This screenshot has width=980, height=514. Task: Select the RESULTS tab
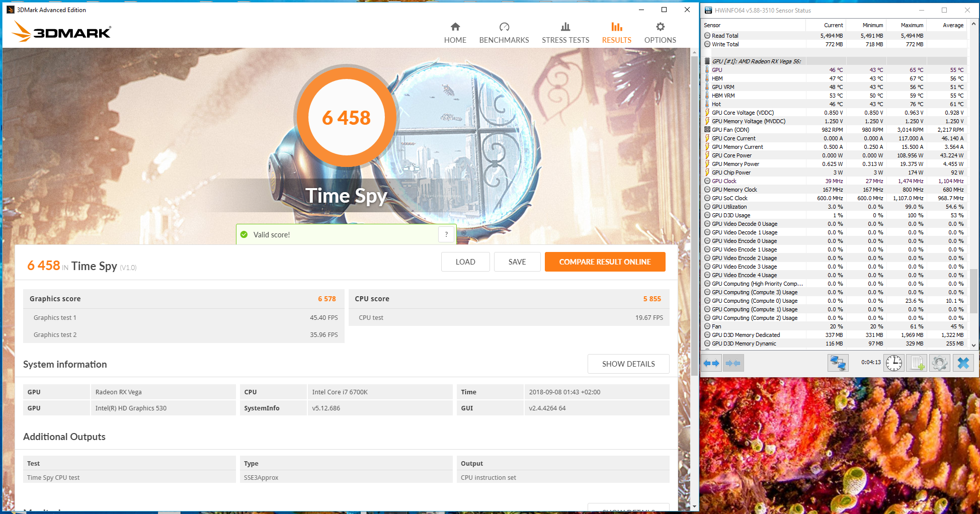tap(617, 33)
